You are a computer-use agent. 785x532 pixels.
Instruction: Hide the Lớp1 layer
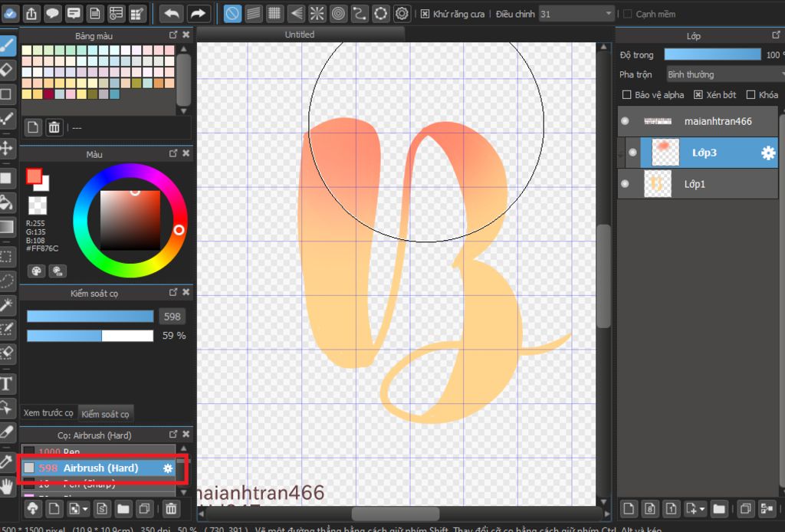click(x=625, y=184)
